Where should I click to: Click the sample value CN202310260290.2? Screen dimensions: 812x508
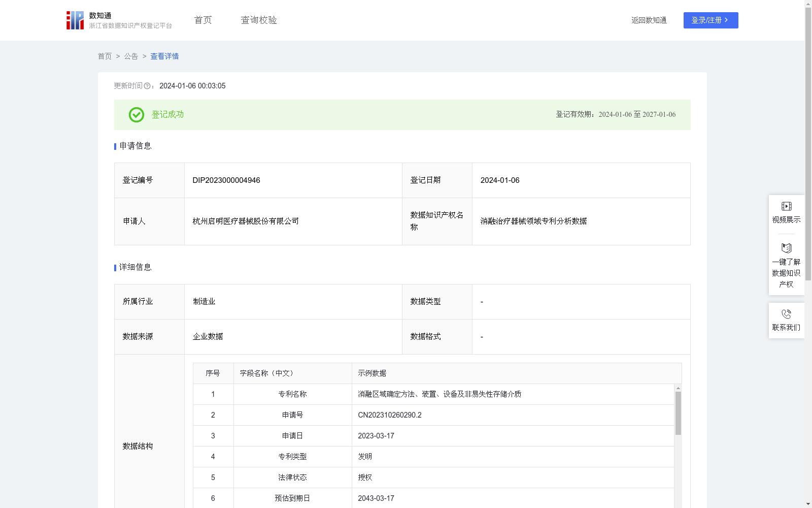tap(390, 415)
